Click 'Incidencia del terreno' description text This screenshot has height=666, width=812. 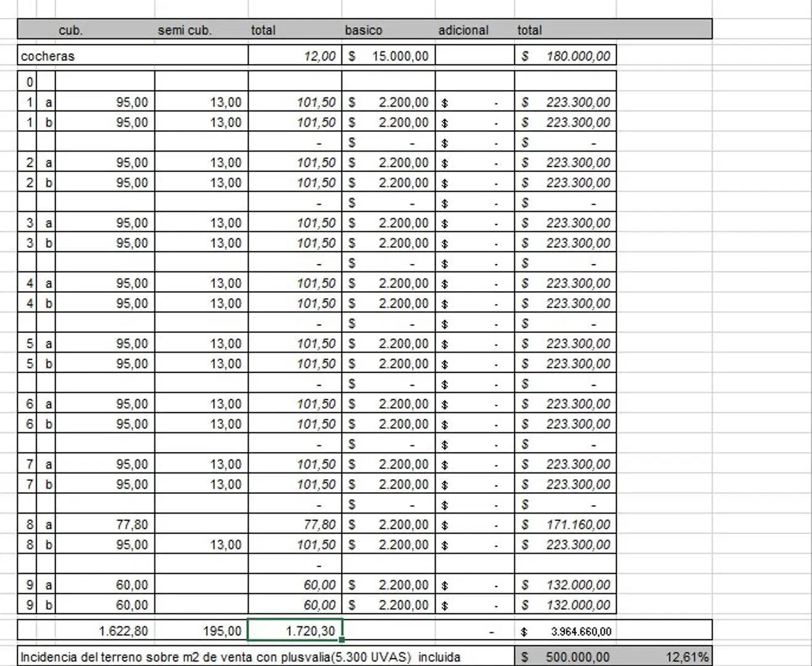[240, 657]
